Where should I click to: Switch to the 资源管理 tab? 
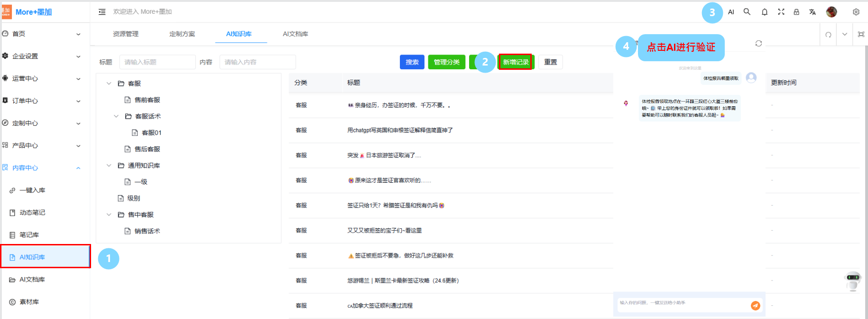tap(126, 34)
